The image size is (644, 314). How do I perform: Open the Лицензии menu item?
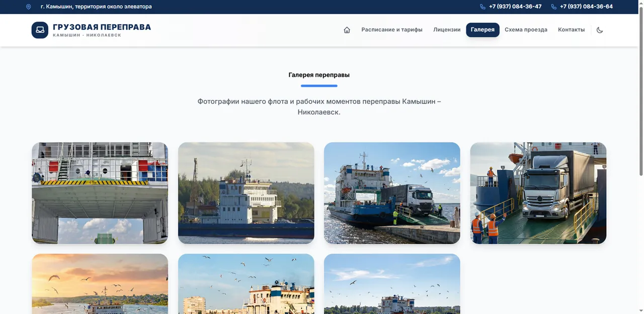[x=447, y=30]
